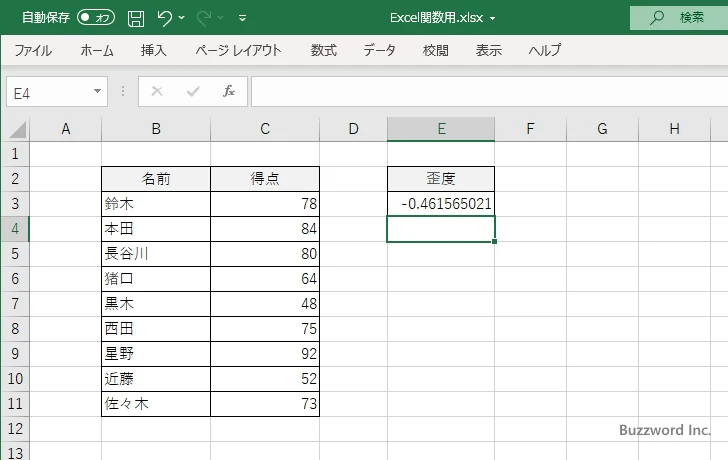The image size is (728, 460).
Task: Click the formula bar Cancel X icon
Action: 157,91
